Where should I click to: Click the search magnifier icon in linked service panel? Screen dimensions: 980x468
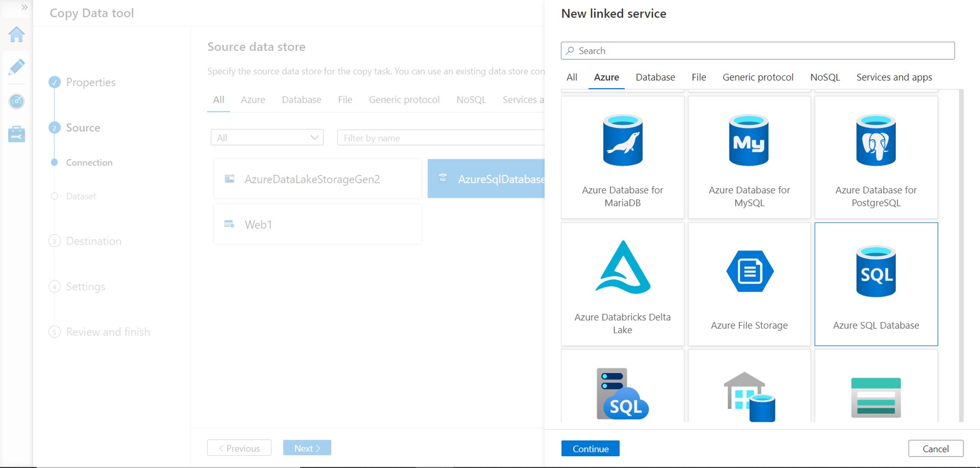tap(570, 50)
